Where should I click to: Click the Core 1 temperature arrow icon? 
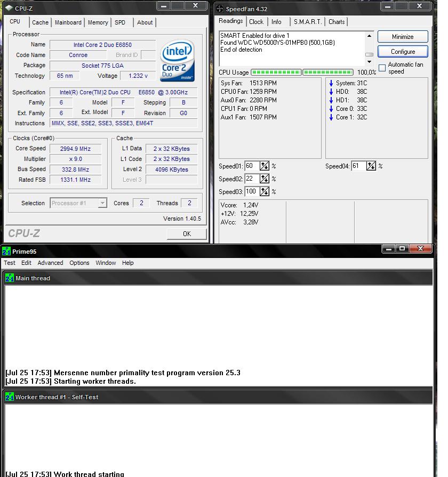click(x=331, y=117)
